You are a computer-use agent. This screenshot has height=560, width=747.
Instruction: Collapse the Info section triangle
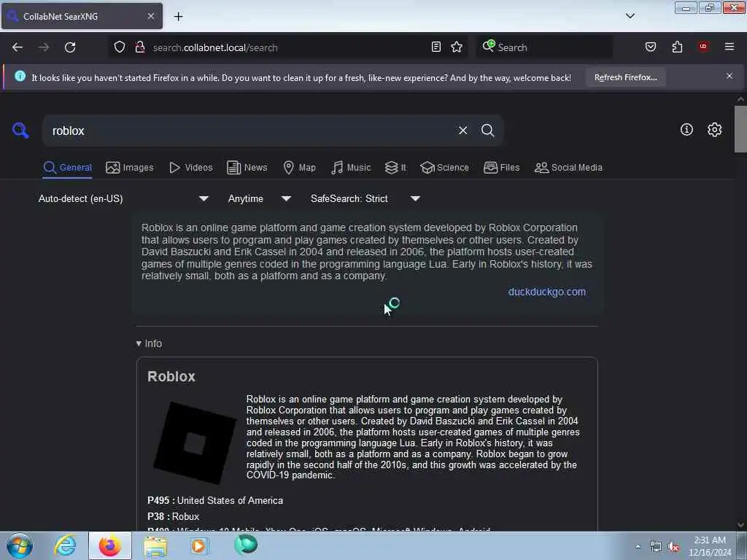point(139,343)
